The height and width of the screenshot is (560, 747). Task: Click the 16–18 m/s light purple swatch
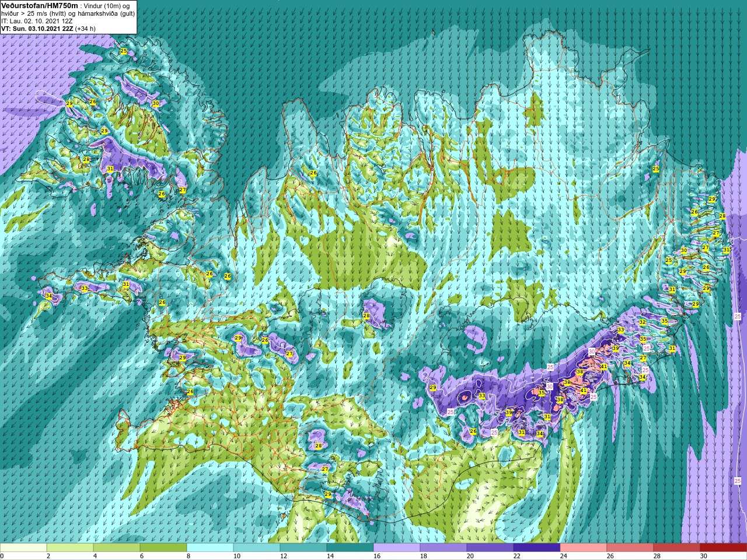coord(397,548)
